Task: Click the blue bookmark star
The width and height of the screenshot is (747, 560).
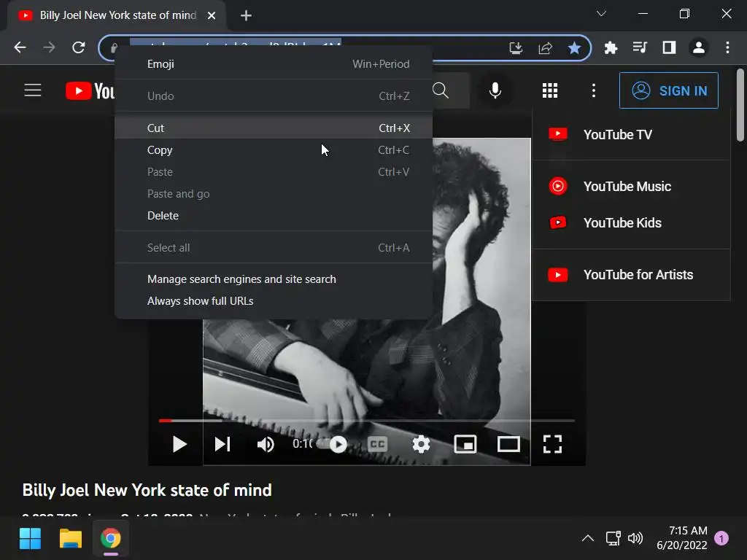Action: [x=575, y=47]
